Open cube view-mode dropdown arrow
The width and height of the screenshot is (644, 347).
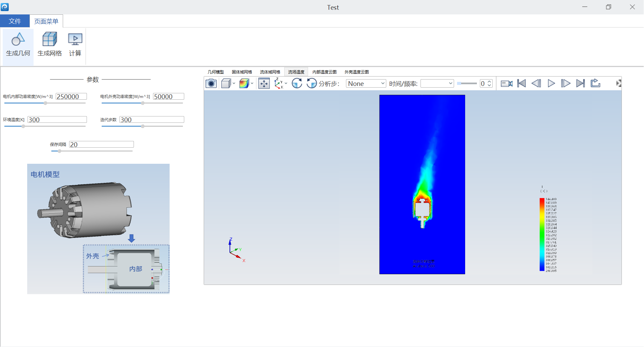pos(234,84)
